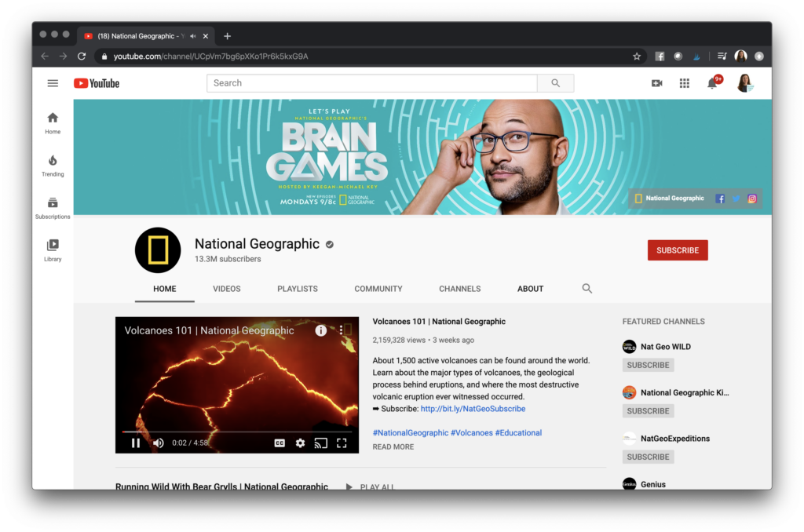Screen dimensions: 804x532
Task: Mute the video player volume
Action: [x=158, y=443]
